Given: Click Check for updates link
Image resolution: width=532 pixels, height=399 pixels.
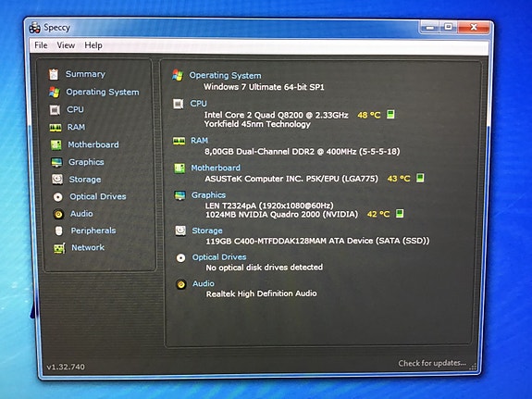Looking at the screenshot, I should pyautogui.click(x=432, y=363).
